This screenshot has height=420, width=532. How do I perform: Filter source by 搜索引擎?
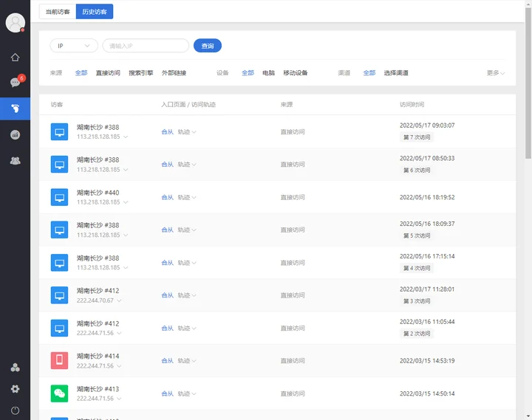[141, 73]
